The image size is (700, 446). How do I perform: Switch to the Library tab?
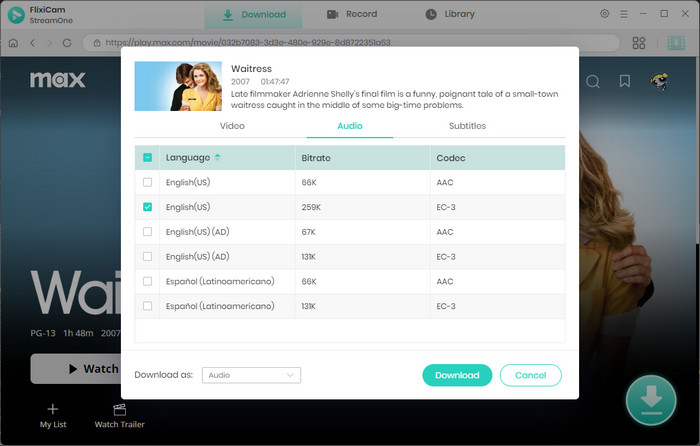[450, 14]
